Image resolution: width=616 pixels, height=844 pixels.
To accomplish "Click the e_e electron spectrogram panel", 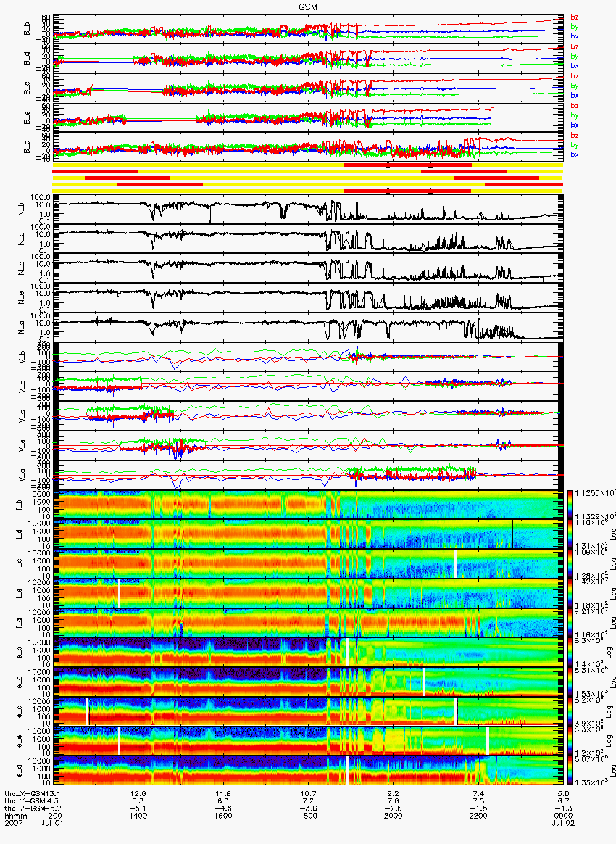I will (x=309, y=740).
